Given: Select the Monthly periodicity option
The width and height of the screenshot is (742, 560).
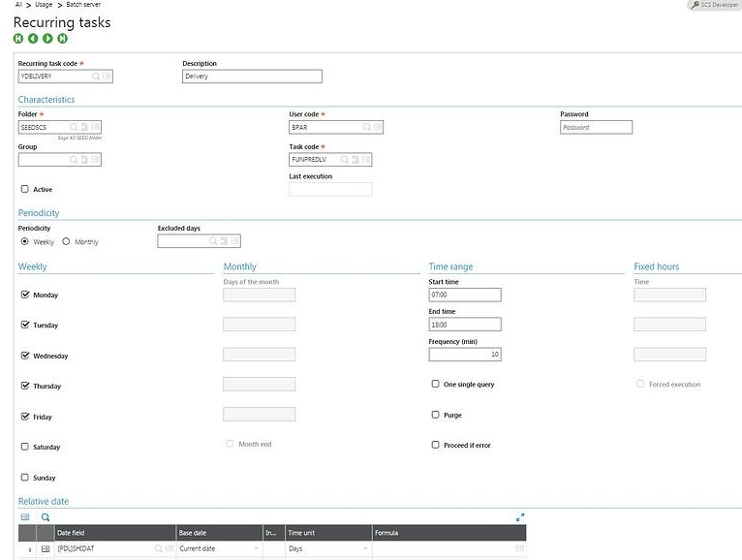Looking at the screenshot, I should tap(66, 241).
